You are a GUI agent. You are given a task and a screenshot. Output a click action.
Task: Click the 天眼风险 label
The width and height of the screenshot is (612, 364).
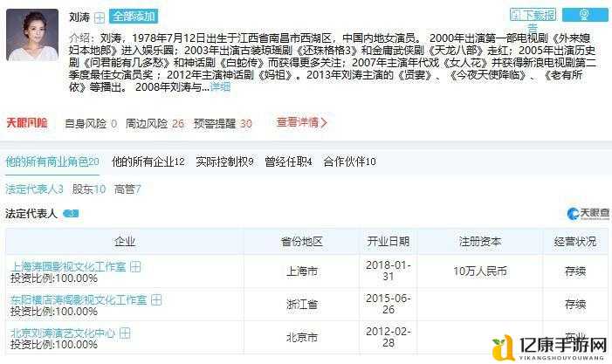(x=27, y=123)
